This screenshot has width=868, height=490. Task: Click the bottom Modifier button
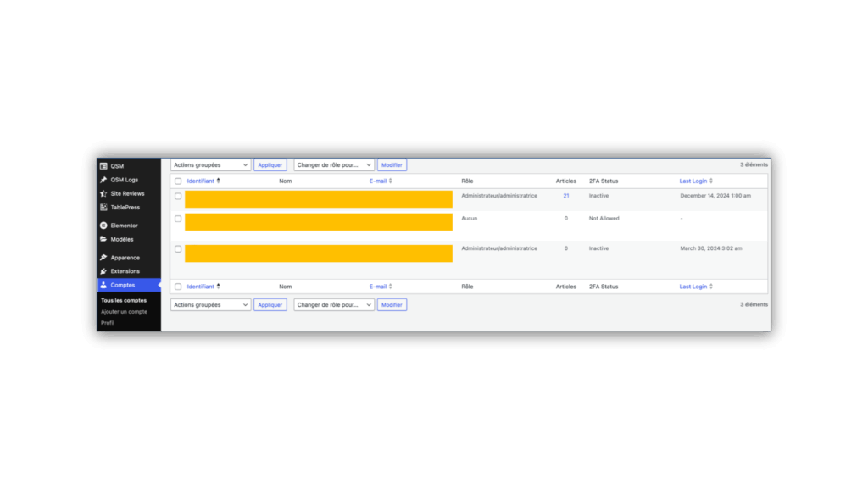pyautogui.click(x=392, y=304)
